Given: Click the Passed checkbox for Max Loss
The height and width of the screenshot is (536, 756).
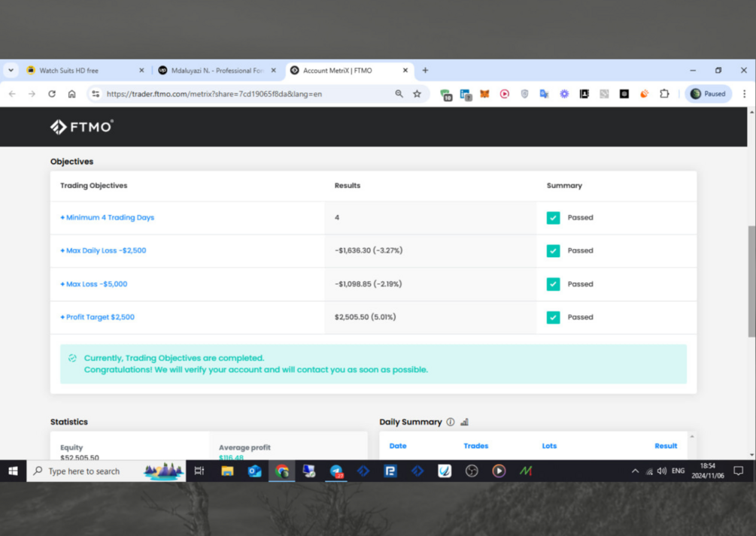Looking at the screenshot, I should pyautogui.click(x=553, y=284).
